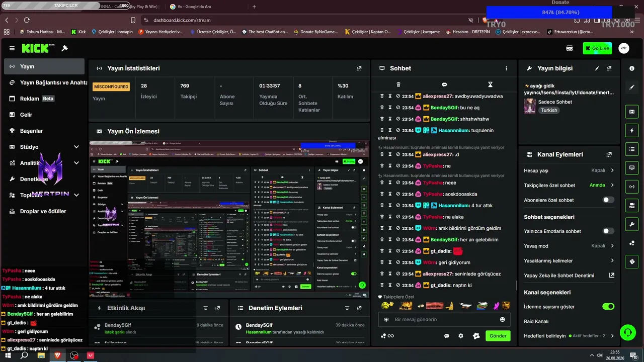Click the browser address bar URL
The height and width of the screenshot is (362, 644).
tap(182, 20)
